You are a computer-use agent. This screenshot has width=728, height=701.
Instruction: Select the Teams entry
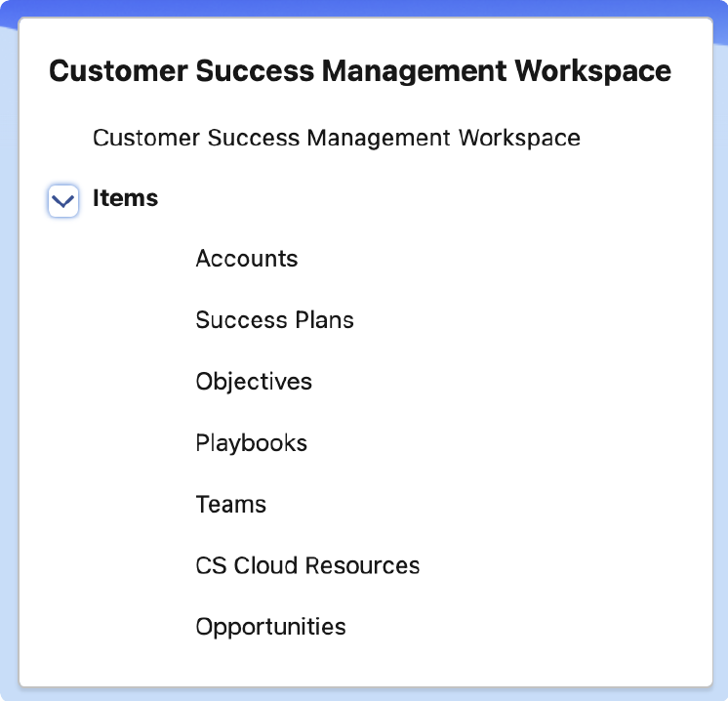(230, 505)
